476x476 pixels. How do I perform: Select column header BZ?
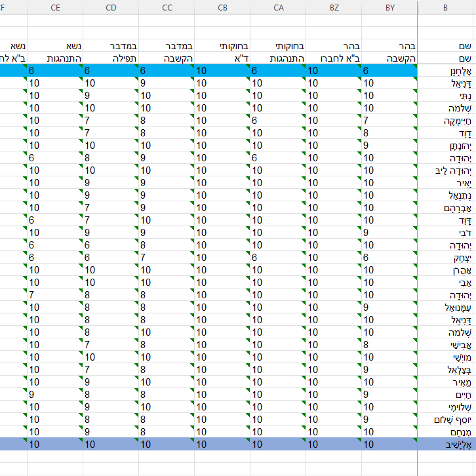point(334,7)
